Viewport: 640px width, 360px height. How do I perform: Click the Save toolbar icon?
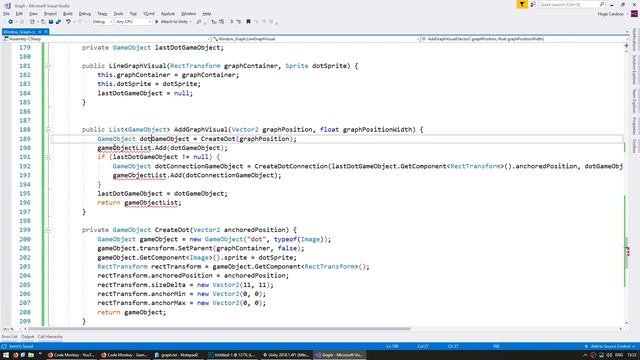tap(51, 22)
